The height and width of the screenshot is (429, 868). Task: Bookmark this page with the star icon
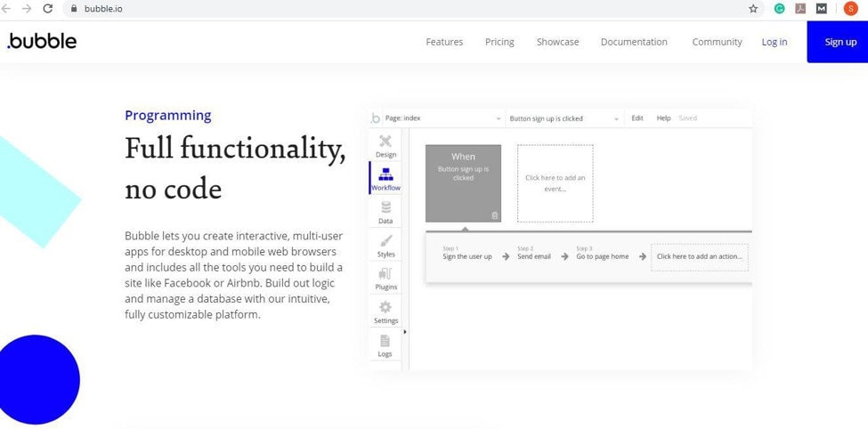(753, 9)
